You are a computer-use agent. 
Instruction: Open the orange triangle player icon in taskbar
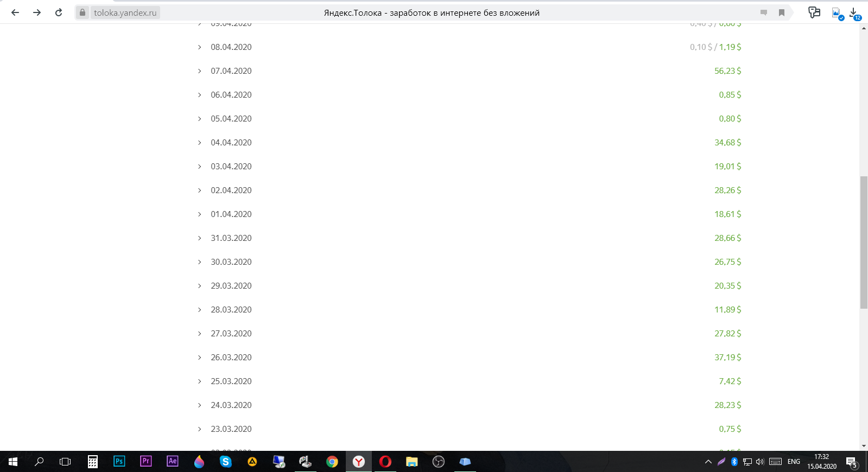tap(252, 462)
